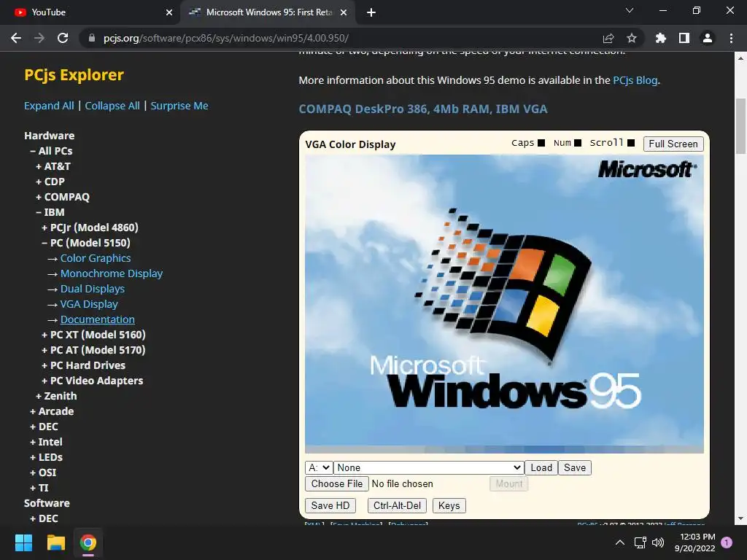Image resolution: width=747 pixels, height=560 pixels.
Task: Close the Microsoft Windows 95 tab
Action: [344, 12]
